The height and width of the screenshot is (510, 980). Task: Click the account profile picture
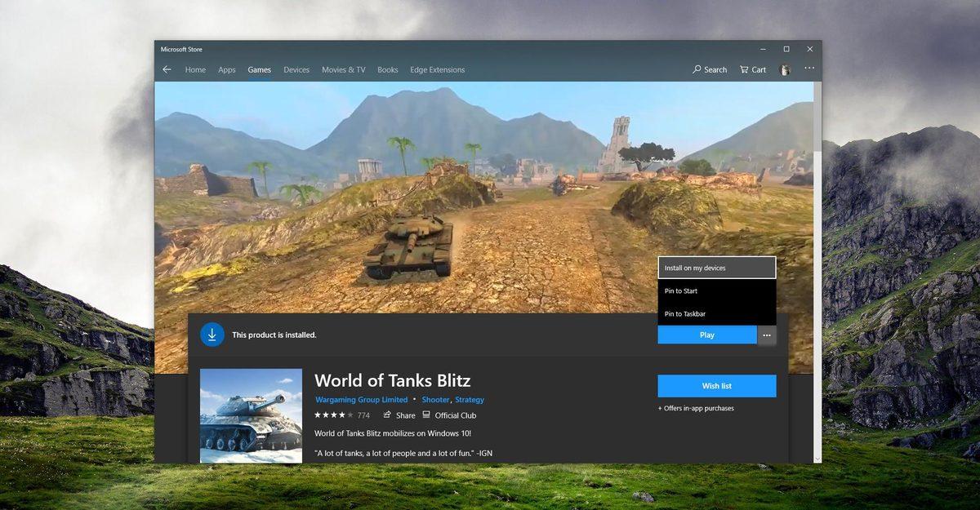pyautogui.click(x=784, y=69)
